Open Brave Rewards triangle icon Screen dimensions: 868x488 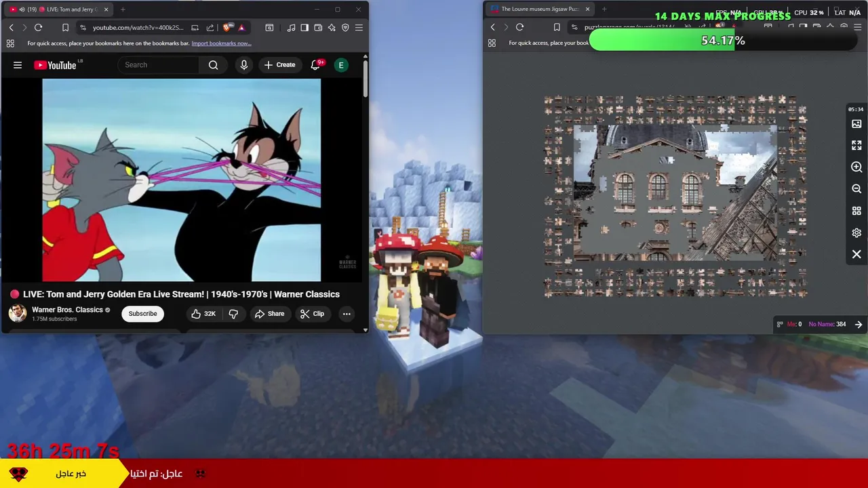(x=241, y=28)
